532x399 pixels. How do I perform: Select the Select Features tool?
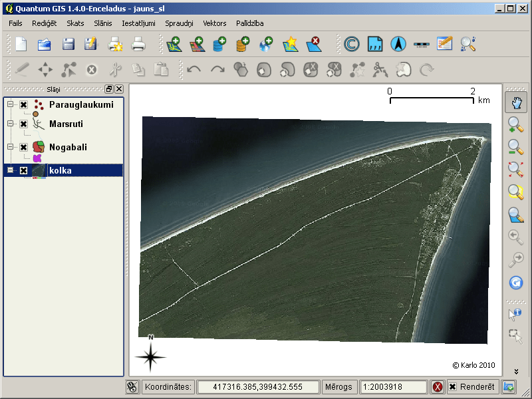[515, 336]
